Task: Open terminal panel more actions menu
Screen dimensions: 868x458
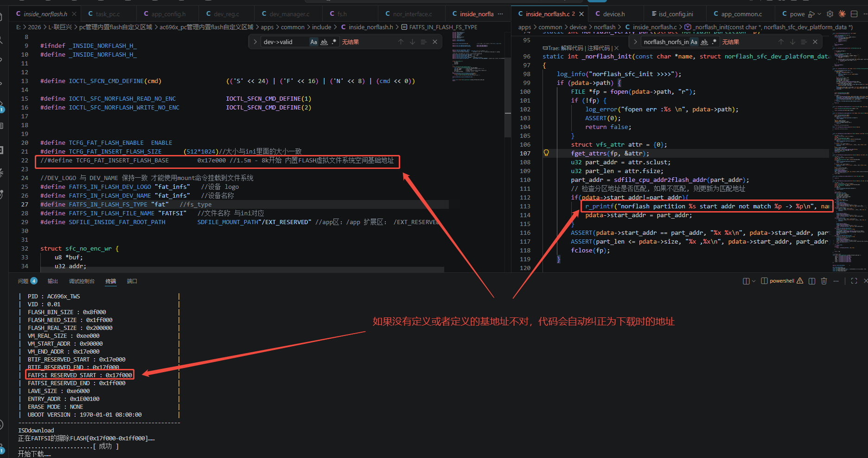Action: point(836,281)
